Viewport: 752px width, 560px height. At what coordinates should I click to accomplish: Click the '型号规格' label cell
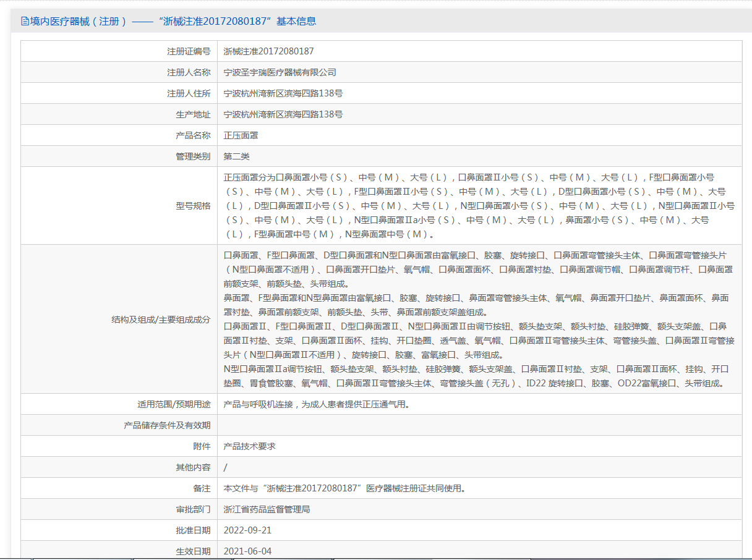point(119,206)
